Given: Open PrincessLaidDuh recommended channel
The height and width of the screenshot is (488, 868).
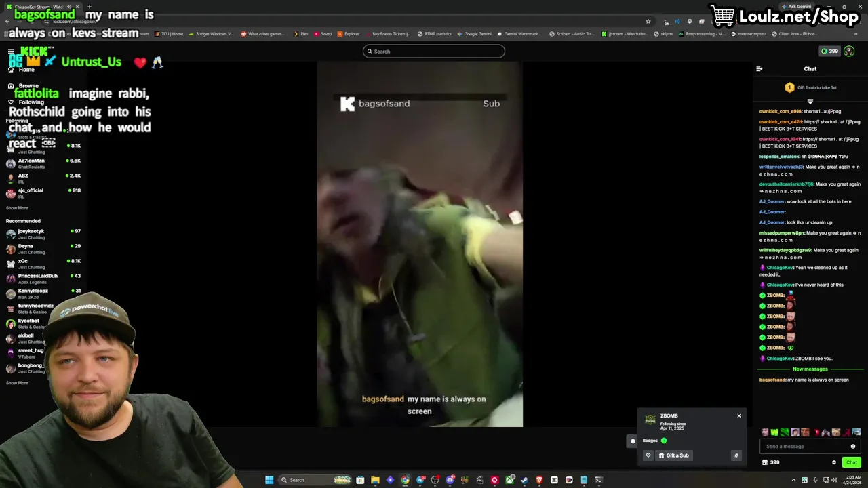Looking at the screenshot, I should coord(43,279).
